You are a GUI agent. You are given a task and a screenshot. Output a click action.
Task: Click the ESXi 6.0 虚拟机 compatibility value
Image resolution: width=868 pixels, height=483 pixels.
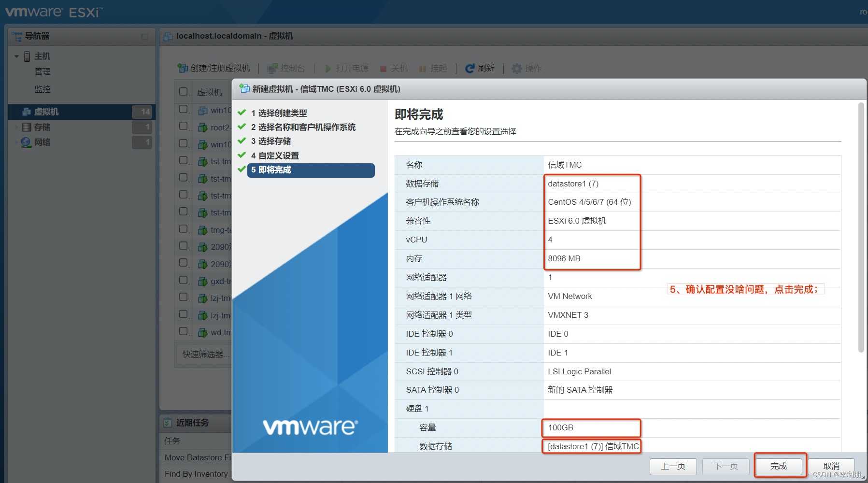click(577, 221)
